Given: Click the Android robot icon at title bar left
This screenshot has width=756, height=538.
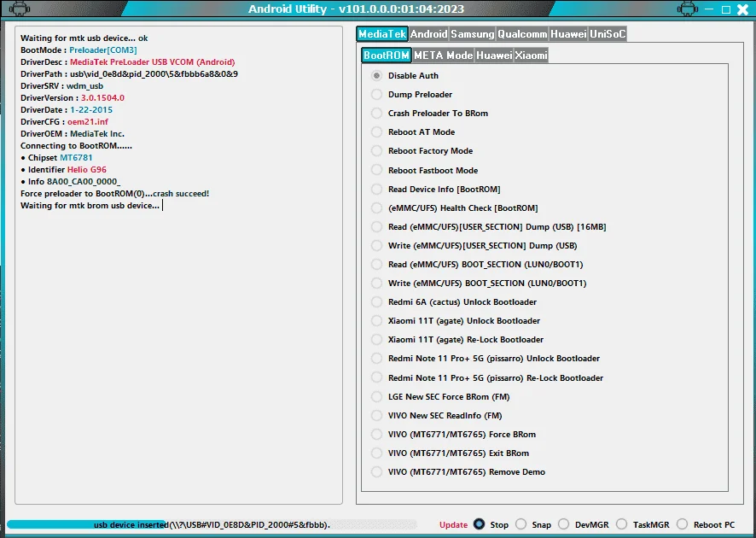Looking at the screenshot, I should [20, 9].
